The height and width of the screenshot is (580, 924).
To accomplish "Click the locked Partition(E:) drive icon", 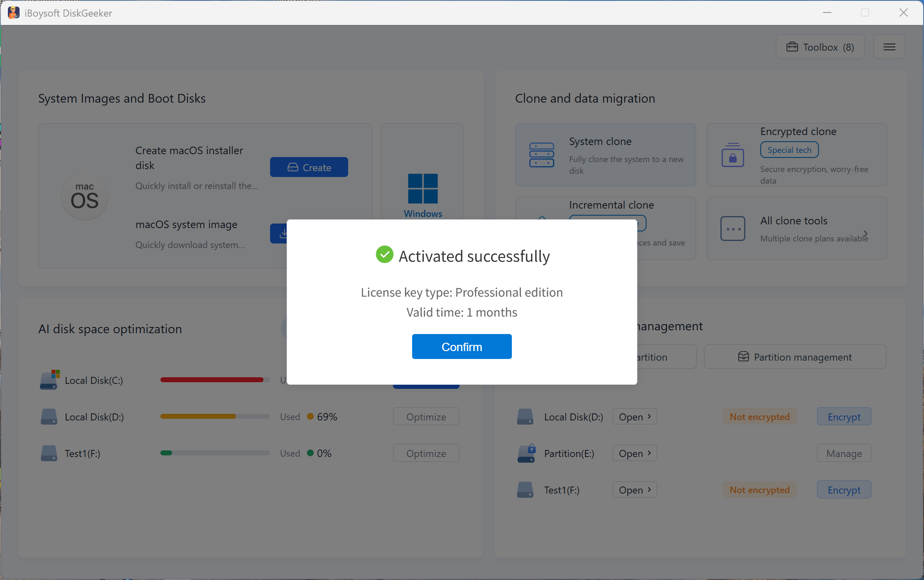I will click(x=526, y=453).
